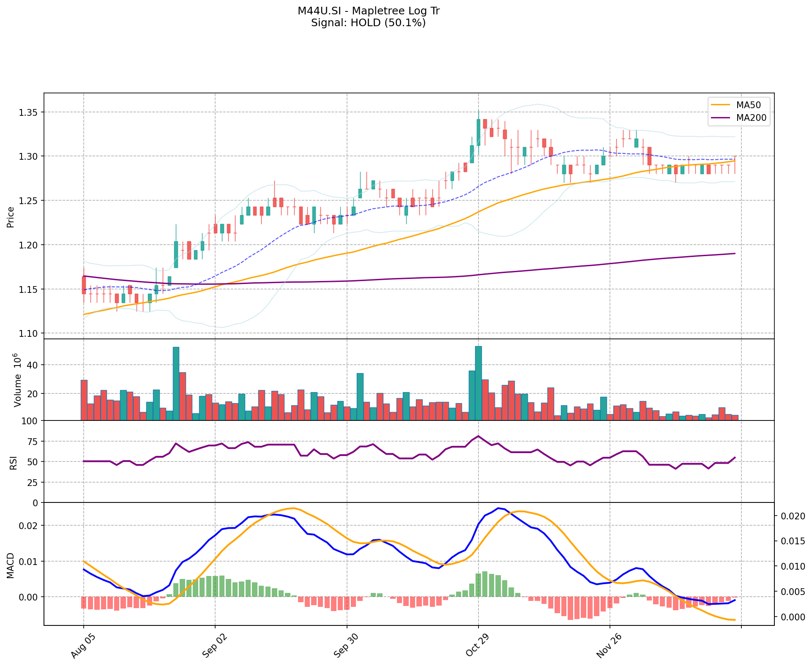Viewport: 812px width, 666px height.
Task: Click the RSI axis label
Action: pyautogui.click(x=14, y=462)
